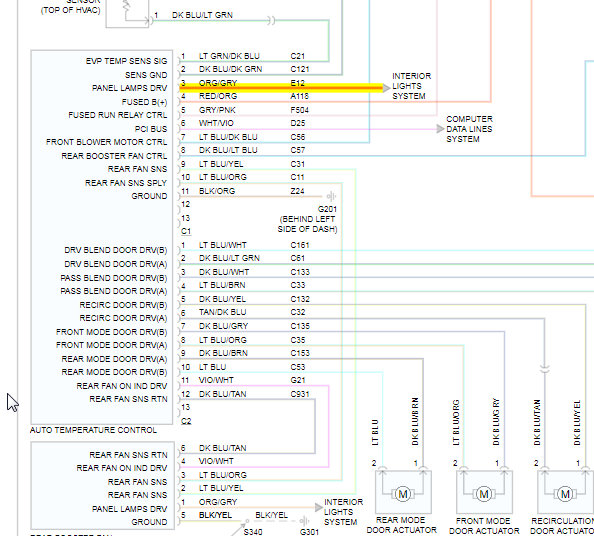This screenshot has width=594, height=536.
Task: Click the PASS BLEND DOOR DRV(B) label
Action: coord(114,278)
